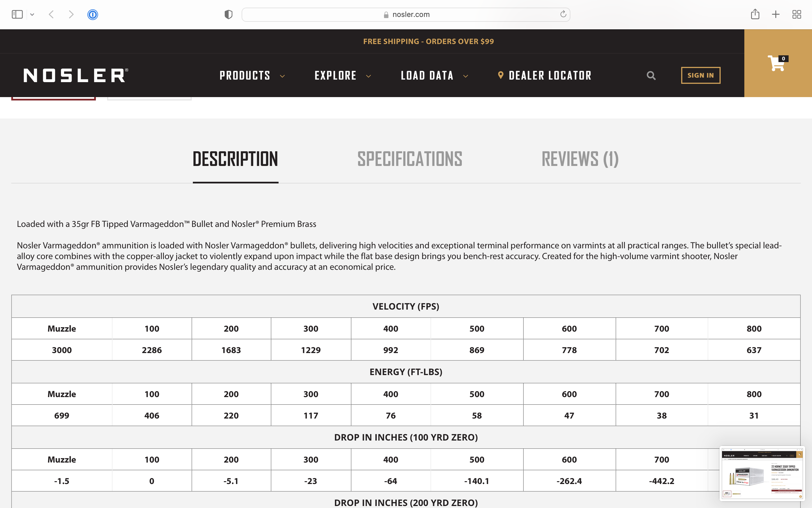Screen dimensions: 812x508
Task: Click the velocity value 1229
Action: tap(311, 350)
